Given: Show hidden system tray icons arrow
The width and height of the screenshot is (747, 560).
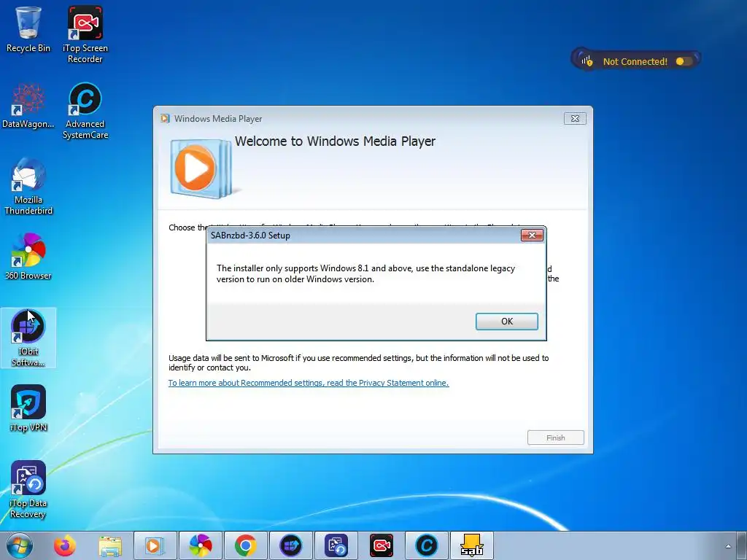Looking at the screenshot, I should [728, 546].
